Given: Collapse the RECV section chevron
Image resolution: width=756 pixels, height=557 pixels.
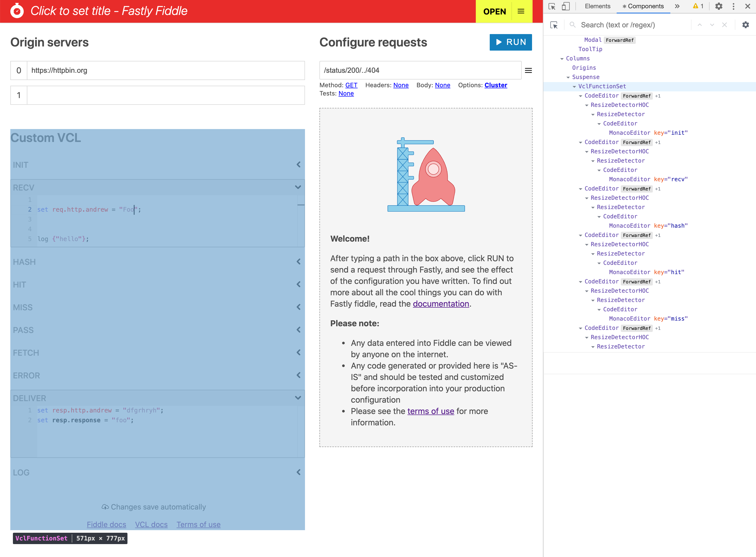Looking at the screenshot, I should [x=298, y=187].
